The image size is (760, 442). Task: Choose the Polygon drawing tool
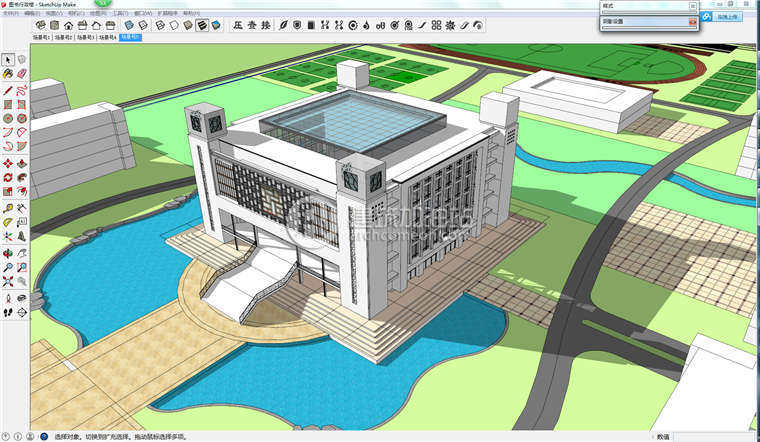(22, 118)
